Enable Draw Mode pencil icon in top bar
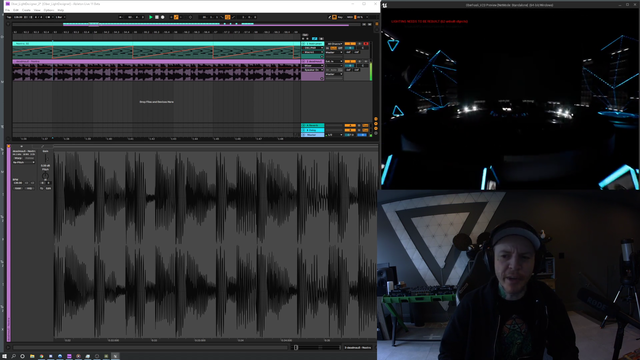The image size is (640, 360). tap(329, 17)
